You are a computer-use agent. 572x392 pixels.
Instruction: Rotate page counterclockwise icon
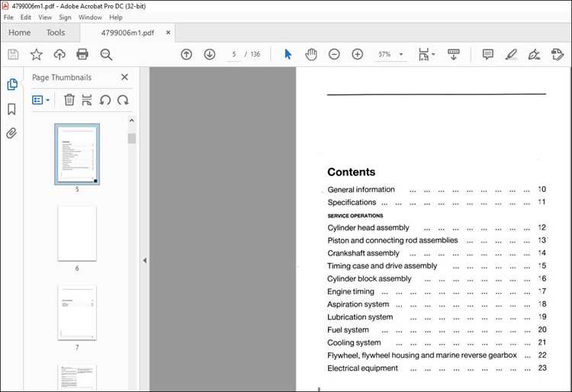[105, 100]
